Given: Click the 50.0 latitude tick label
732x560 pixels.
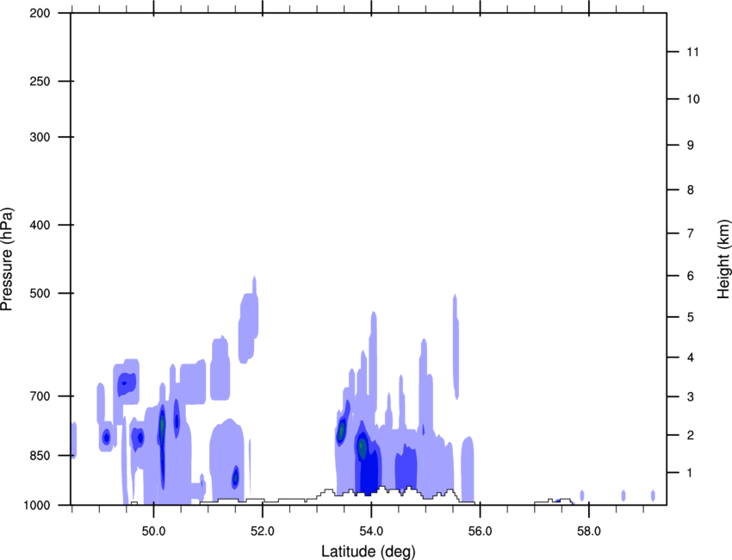Looking at the screenshot, I should coord(153,532).
